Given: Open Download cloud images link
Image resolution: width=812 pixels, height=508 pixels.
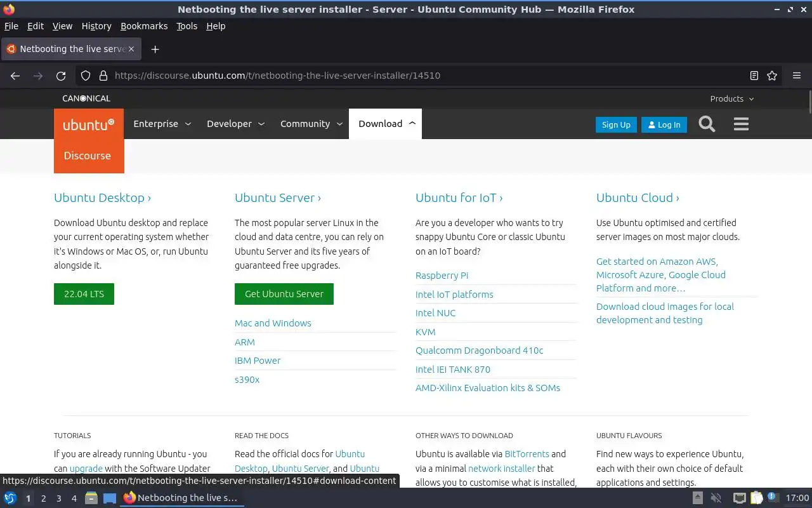Looking at the screenshot, I should 665,313.
